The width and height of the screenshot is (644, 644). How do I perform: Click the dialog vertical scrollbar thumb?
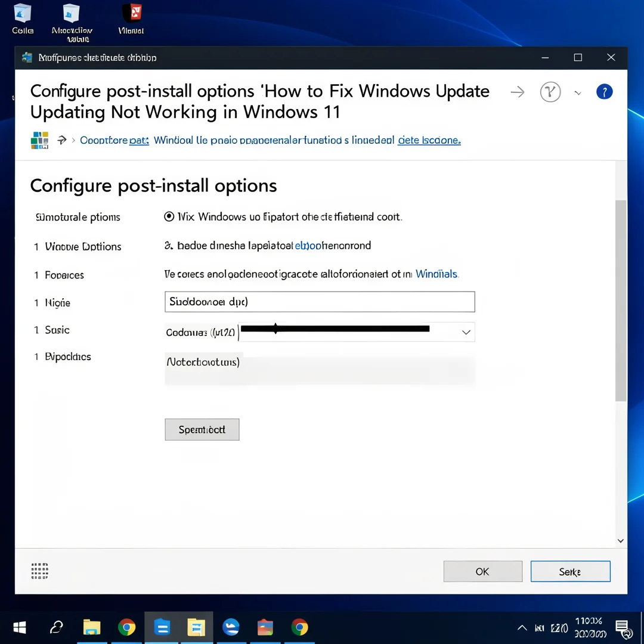tap(621, 300)
